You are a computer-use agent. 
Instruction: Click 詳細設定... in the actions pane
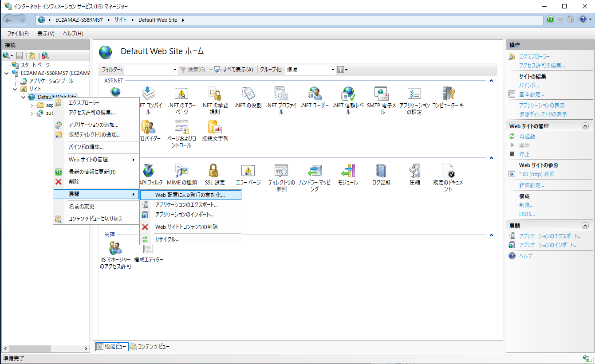tap(532, 185)
